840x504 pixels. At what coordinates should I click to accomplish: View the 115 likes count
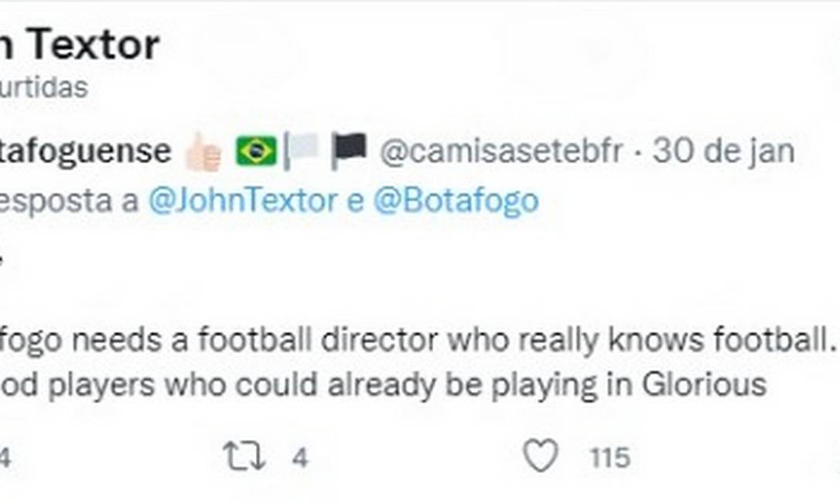(x=610, y=458)
